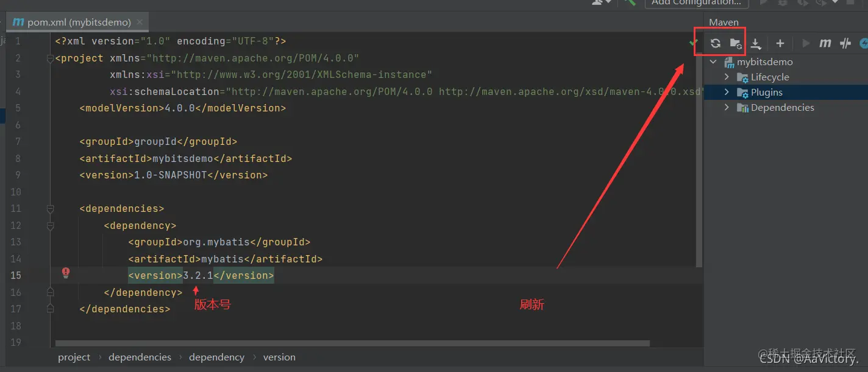Select the Lifecycle tree row

[x=786, y=77]
